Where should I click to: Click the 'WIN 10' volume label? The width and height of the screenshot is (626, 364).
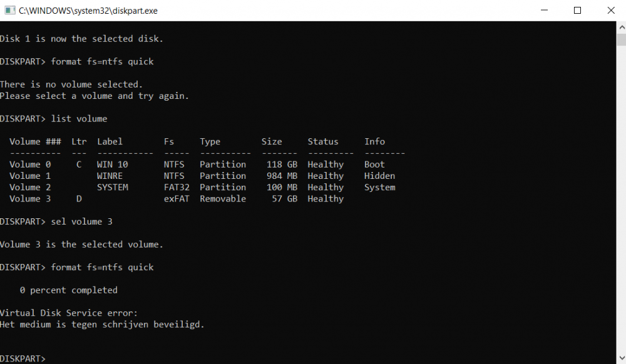coord(112,164)
